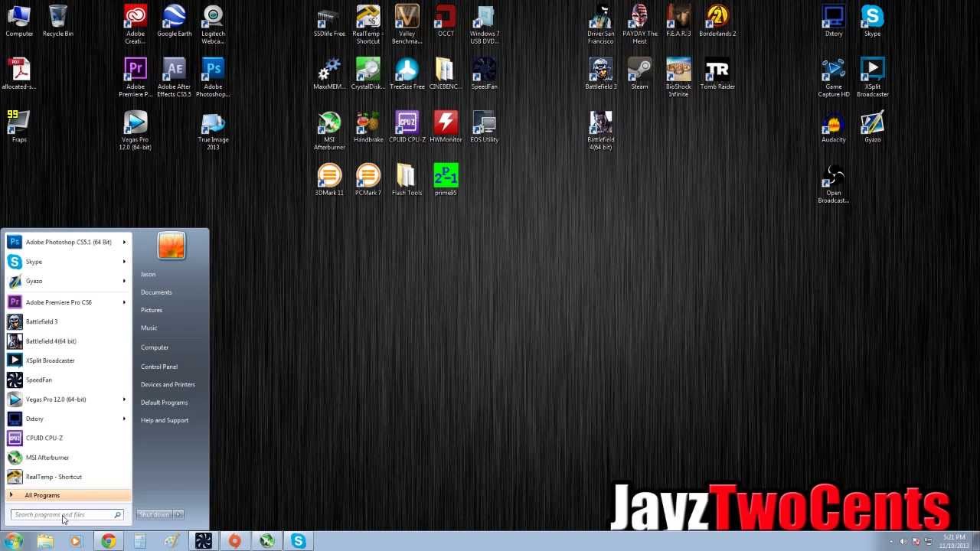The height and width of the screenshot is (551, 980).
Task: Launch CPUID CPU-Z from Start menu
Action: [x=67, y=438]
